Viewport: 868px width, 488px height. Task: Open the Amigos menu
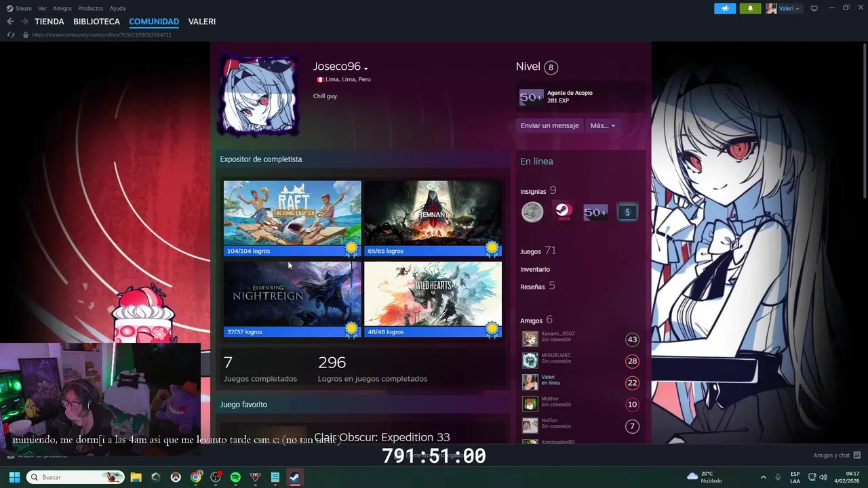(x=62, y=8)
